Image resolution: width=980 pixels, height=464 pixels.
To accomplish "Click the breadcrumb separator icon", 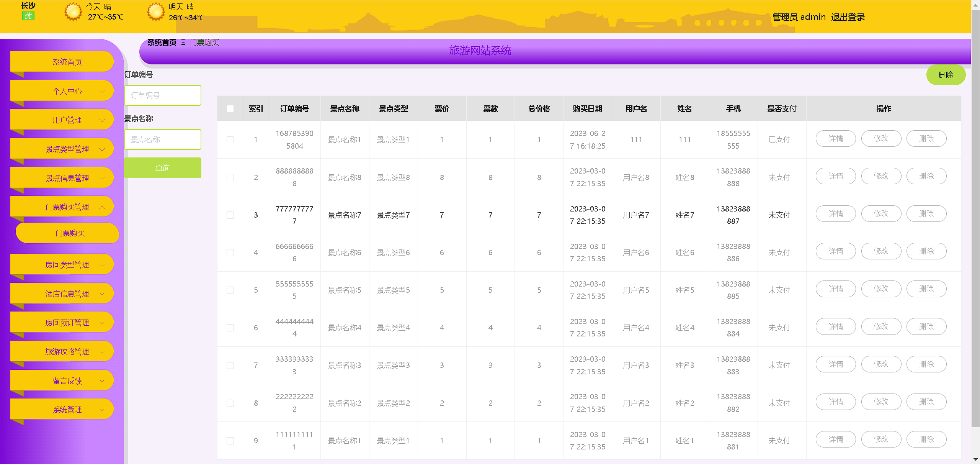I will pos(183,43).
